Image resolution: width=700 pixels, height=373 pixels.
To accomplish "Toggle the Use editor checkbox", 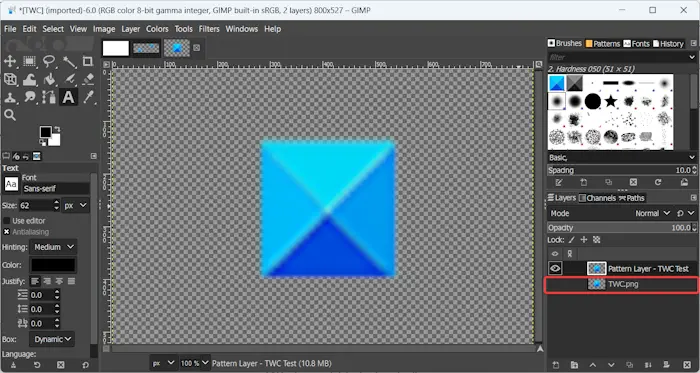I will pos(7,220).
